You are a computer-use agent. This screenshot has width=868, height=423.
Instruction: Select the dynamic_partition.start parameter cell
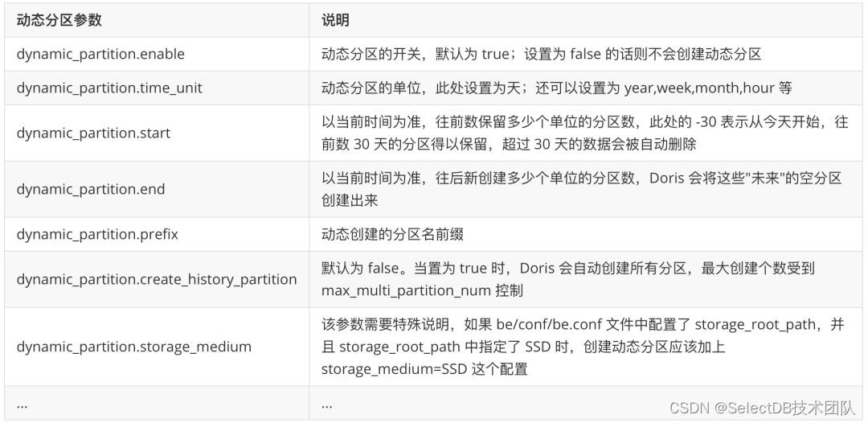coord(93,133)
